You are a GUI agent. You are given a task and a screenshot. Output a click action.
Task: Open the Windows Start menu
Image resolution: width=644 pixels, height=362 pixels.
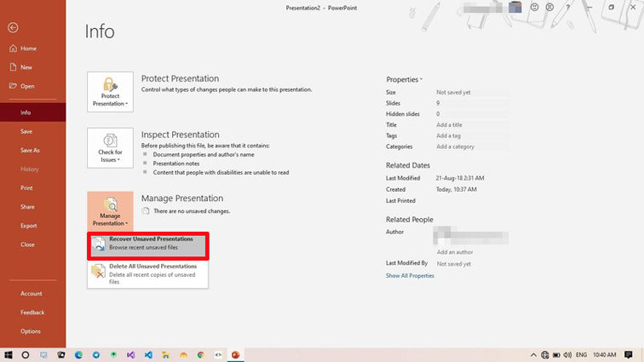coord(9,354)
